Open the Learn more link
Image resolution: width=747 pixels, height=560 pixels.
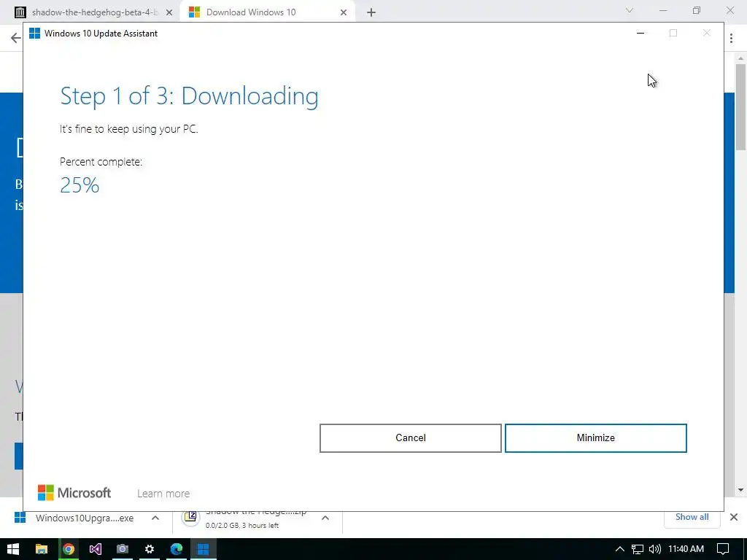[163, 494]
